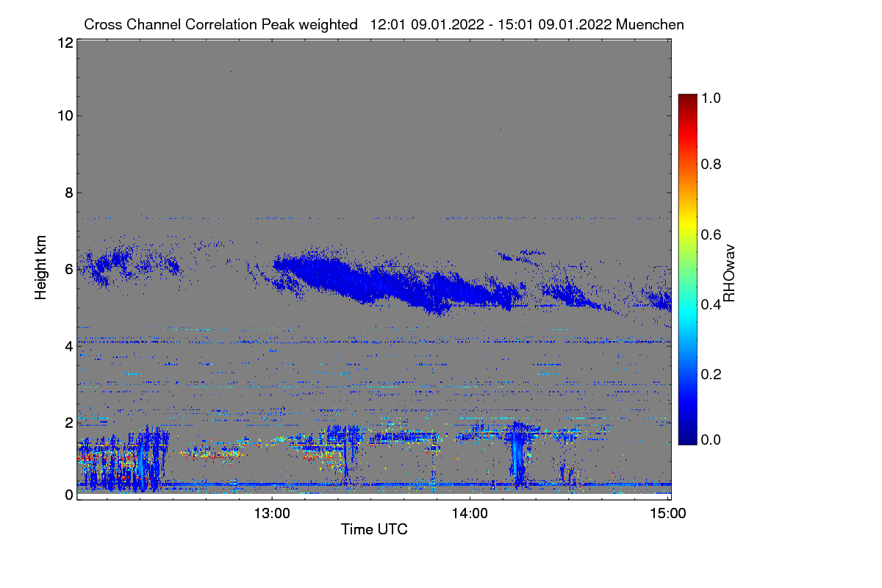The width and height of the screenshot is (882, 588).
Task: Click the colorbar value '0.2'
Action: 711,374
